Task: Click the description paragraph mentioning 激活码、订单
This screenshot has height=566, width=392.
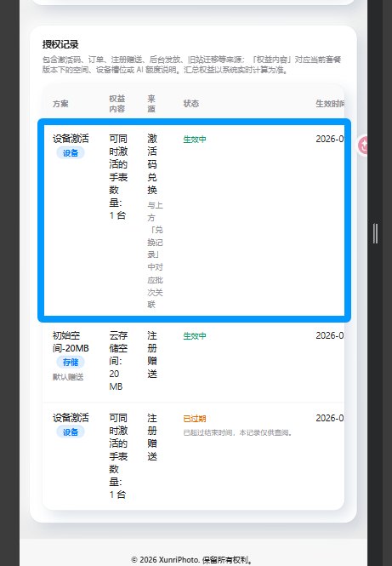Action: click(191, 65)
